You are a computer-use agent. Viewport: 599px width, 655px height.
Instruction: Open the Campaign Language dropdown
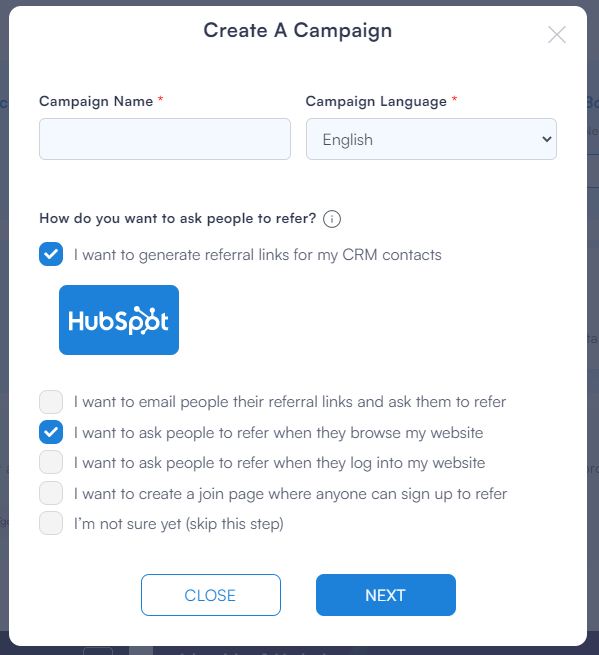(431, 139)
